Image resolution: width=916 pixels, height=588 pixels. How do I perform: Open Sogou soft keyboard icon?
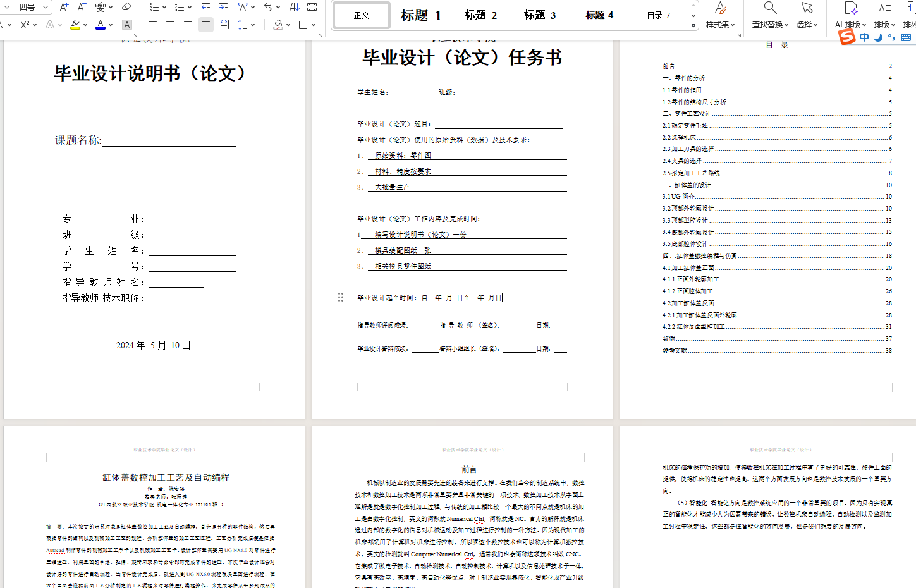click(906, 37)
